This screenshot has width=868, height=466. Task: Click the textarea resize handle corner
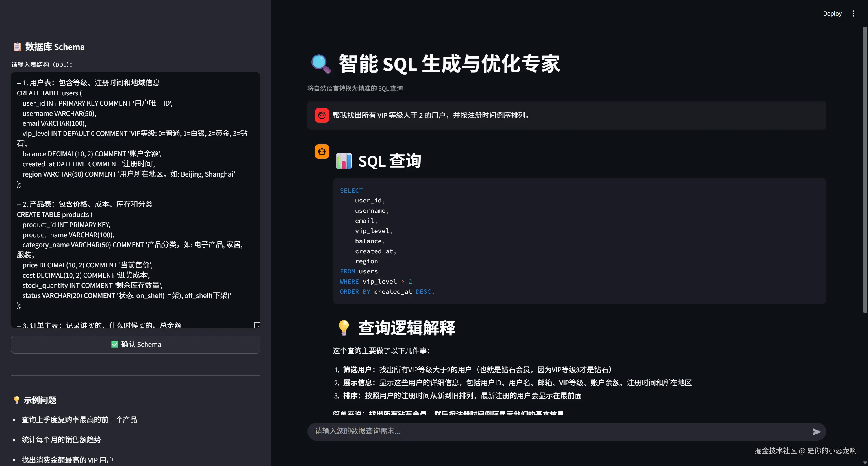257,325
